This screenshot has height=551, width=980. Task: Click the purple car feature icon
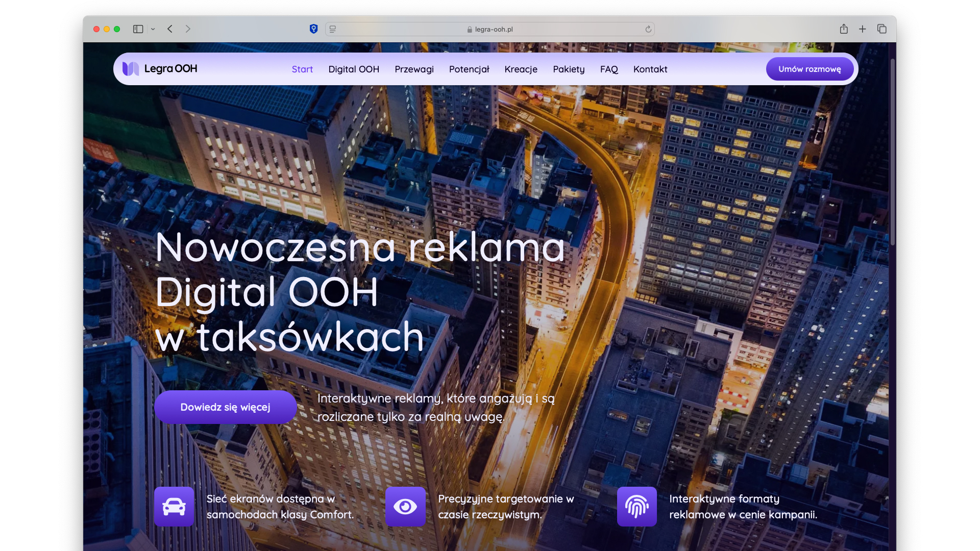[x=174, y=506]
